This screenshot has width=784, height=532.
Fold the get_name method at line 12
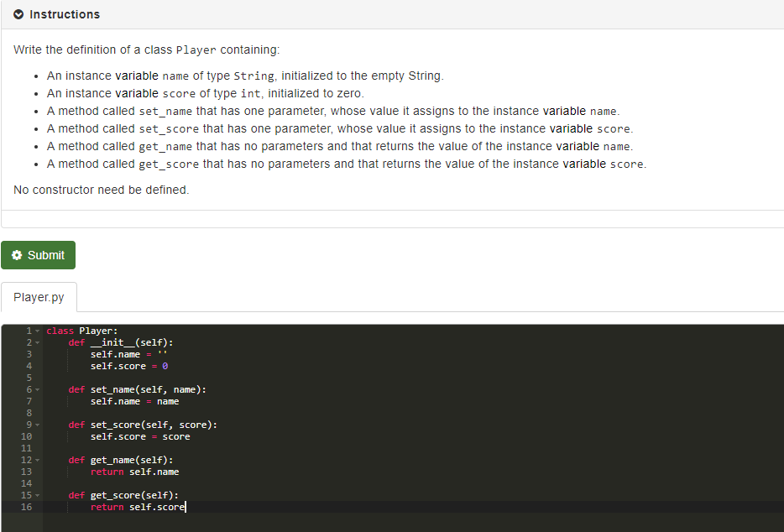tap(37, 460)
